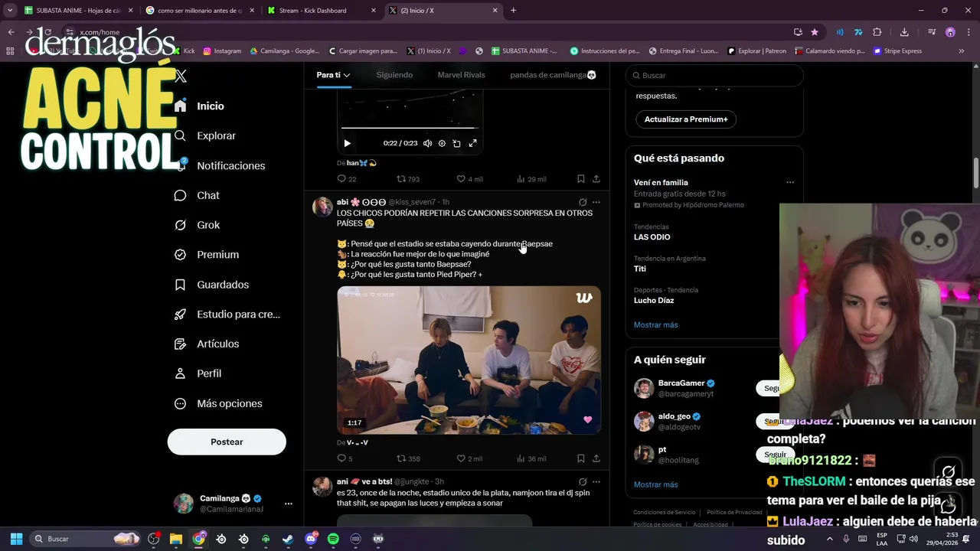Open Guardados bookmarks in sidebar

click(212, 285)
